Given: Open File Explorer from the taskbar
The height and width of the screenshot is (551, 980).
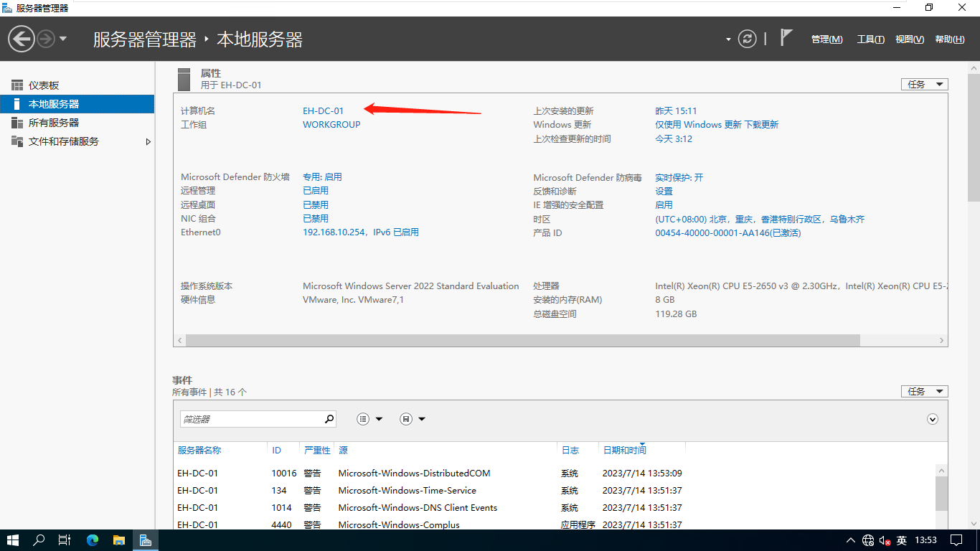Looking at the screenshot, I should [x=118, y=540].
